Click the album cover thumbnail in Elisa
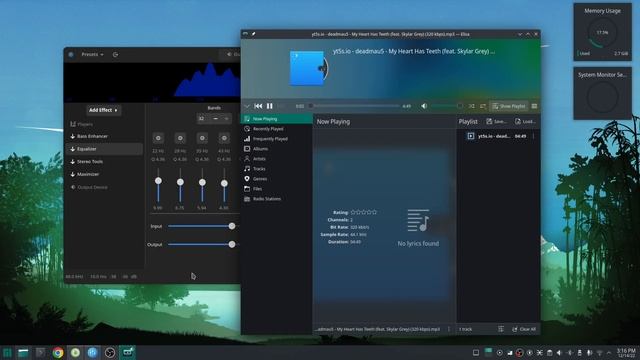Viewport: 640px width, 360px height. pos(308,68)
